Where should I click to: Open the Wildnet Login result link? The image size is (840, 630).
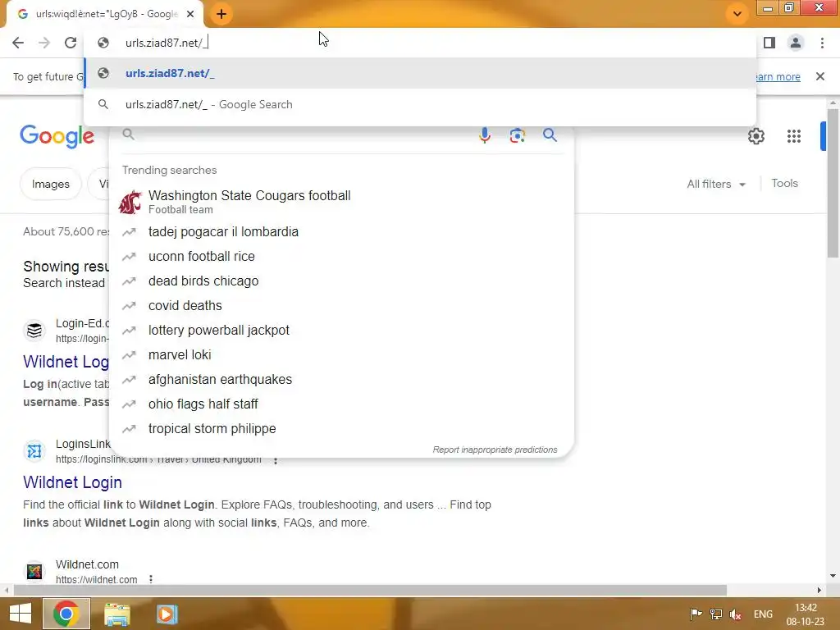click(x=72, y=482)
